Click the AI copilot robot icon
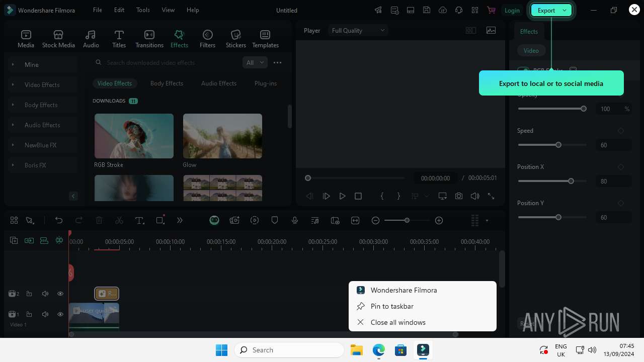Screen dimensions: 644x362 [x=214, y=220]
